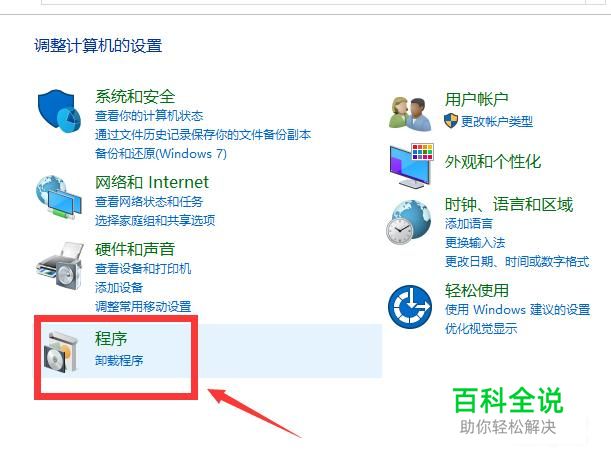
Task: Open 选择家庭组和共享选项 link
Action: [x=155, y=220]
